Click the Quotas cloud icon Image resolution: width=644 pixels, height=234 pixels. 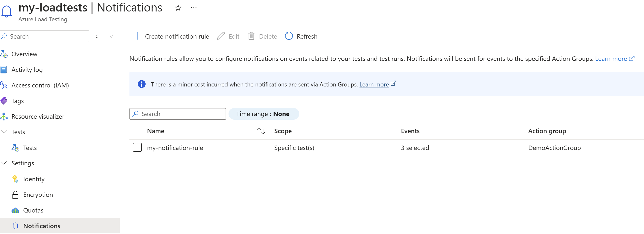(x=15, y=211)
